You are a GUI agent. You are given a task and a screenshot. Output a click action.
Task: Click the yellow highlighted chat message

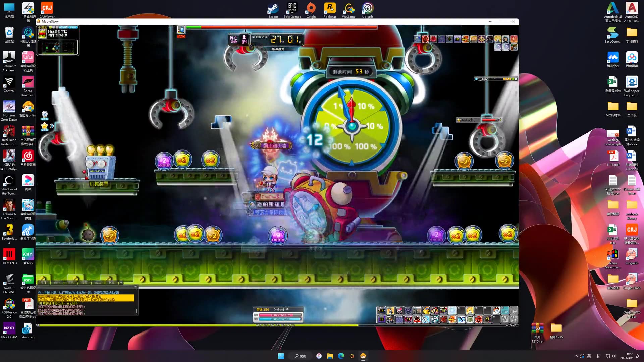[x=86, y=298]
